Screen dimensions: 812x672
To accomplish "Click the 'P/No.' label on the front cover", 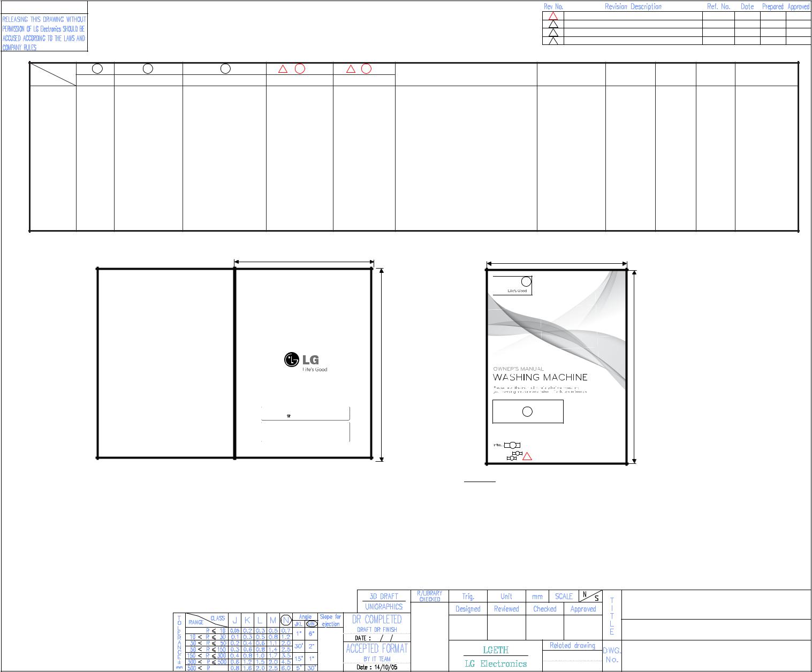I will 498,445.
